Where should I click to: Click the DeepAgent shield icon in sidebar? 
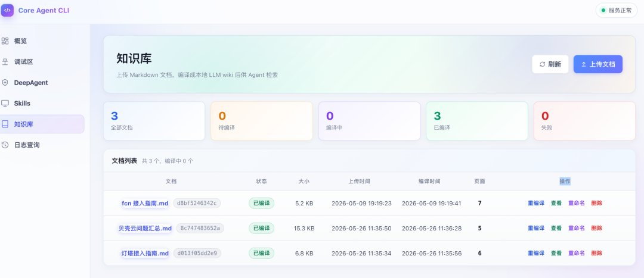tap(5, 82)
